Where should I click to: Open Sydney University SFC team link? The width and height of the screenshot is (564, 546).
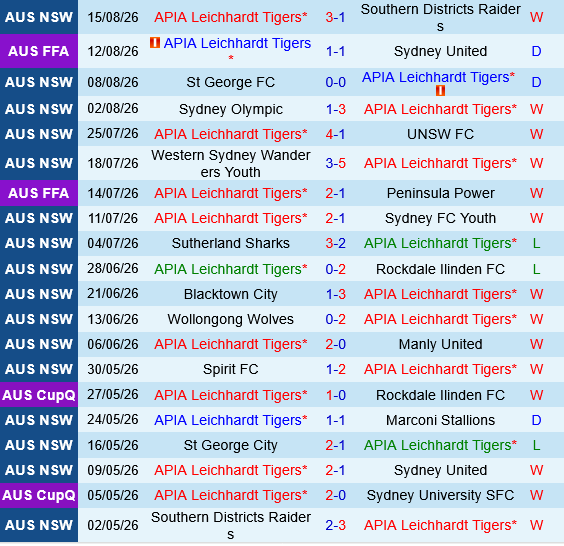(440, 496)
